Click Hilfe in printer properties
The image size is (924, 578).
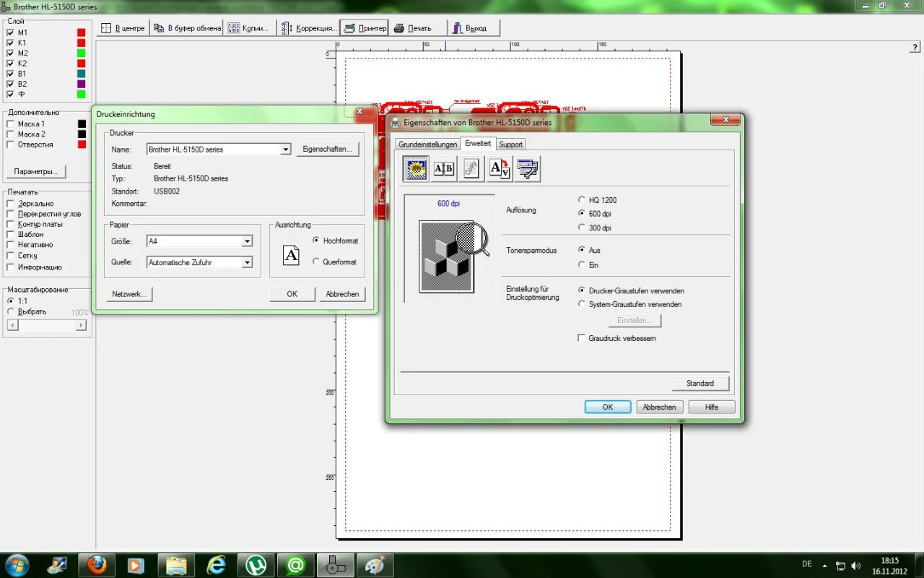[712, 407]
